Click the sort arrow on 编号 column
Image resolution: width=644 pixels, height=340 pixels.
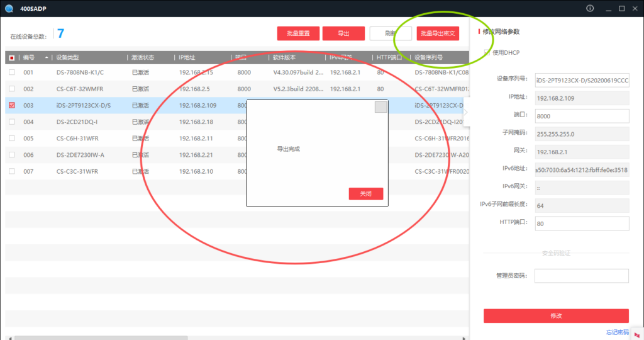click(46, 58)
